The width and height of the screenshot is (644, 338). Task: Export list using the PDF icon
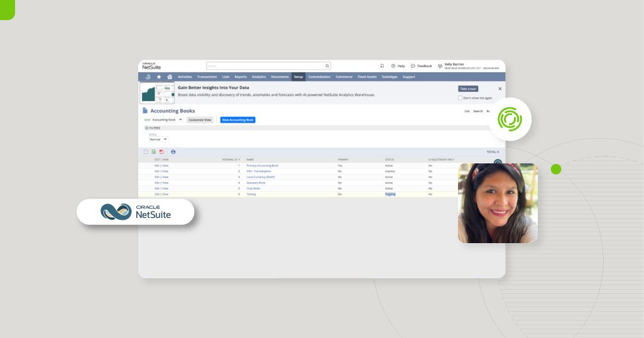161,151
